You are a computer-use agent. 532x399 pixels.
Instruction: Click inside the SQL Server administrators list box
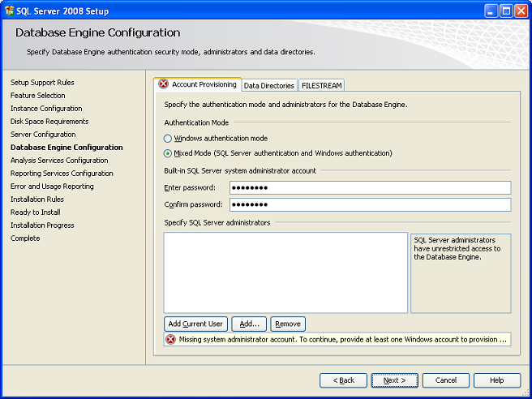click(285, 272)
